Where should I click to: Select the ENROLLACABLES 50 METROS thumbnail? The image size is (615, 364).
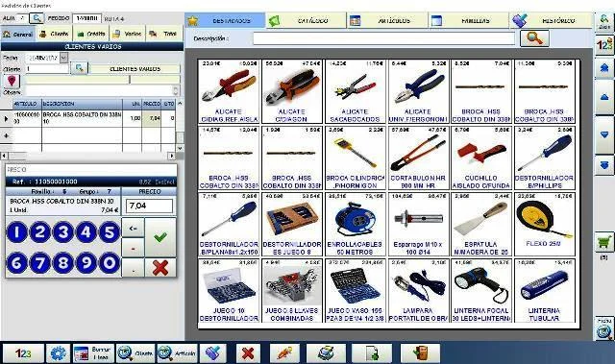[355, 224]
